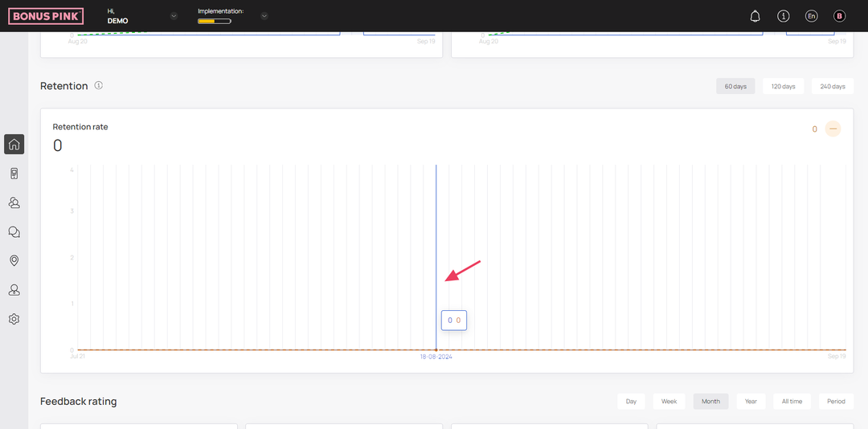Viewport: 868px width, 429px height.
Task: Open the location pin sidebar icon
Action: pos(14,261)
